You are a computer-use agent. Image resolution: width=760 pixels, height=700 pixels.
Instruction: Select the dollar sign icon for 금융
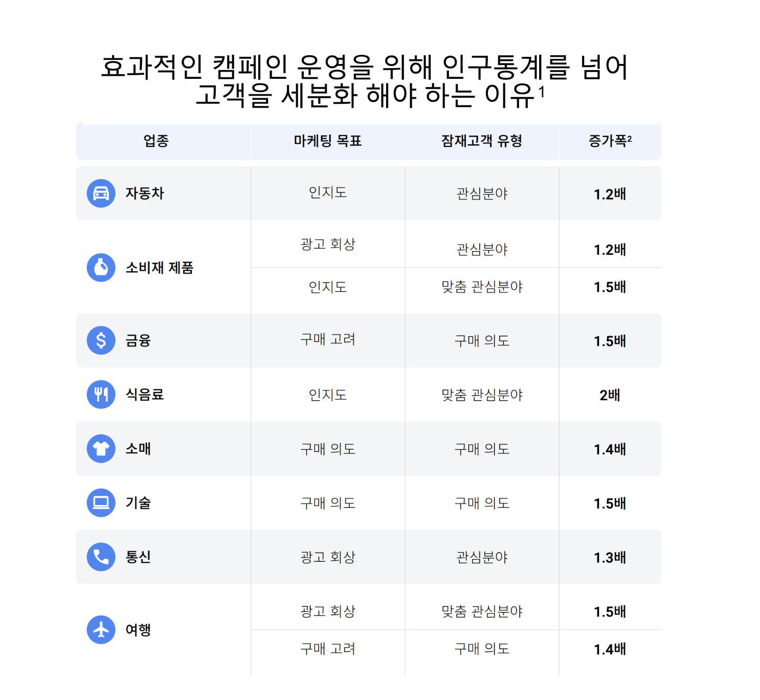pos(101,340)
